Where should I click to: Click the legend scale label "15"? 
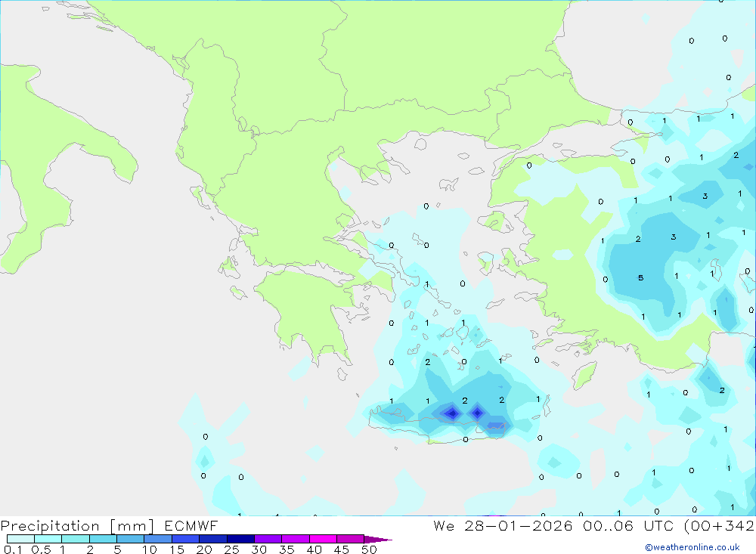coord(177,549)
